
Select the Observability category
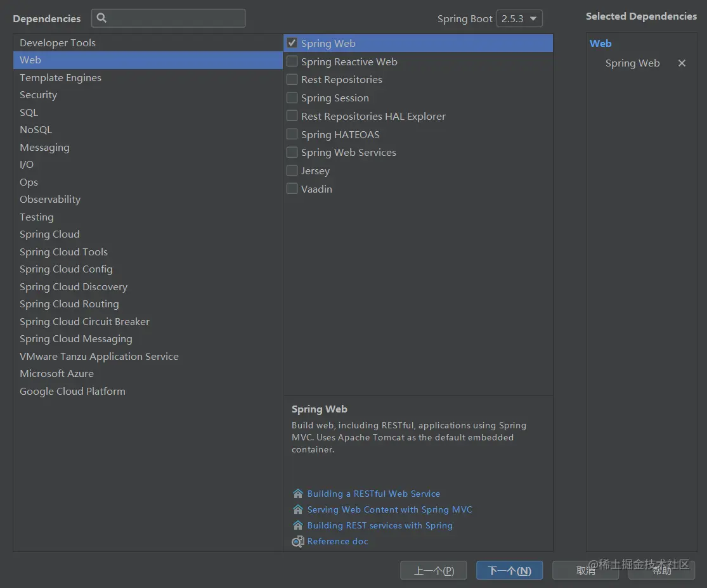click(148, 200)
